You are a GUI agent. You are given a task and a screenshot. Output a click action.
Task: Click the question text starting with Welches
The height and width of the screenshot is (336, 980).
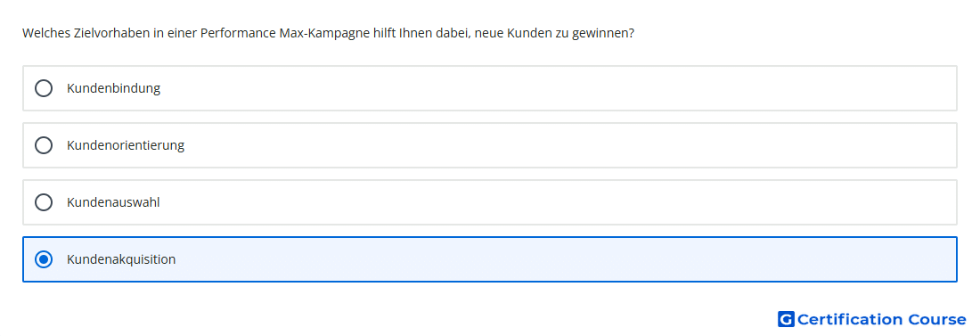(328, 33)
